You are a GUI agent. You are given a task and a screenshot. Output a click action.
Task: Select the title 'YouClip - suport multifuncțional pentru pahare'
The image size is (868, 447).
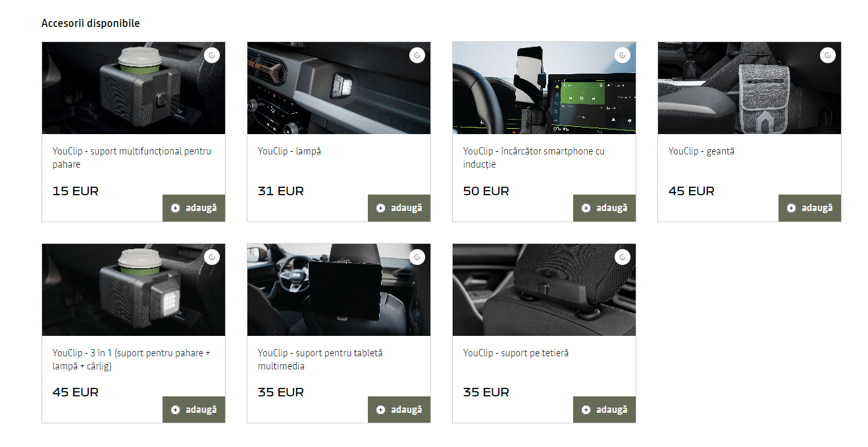click(x=132, y=158)
